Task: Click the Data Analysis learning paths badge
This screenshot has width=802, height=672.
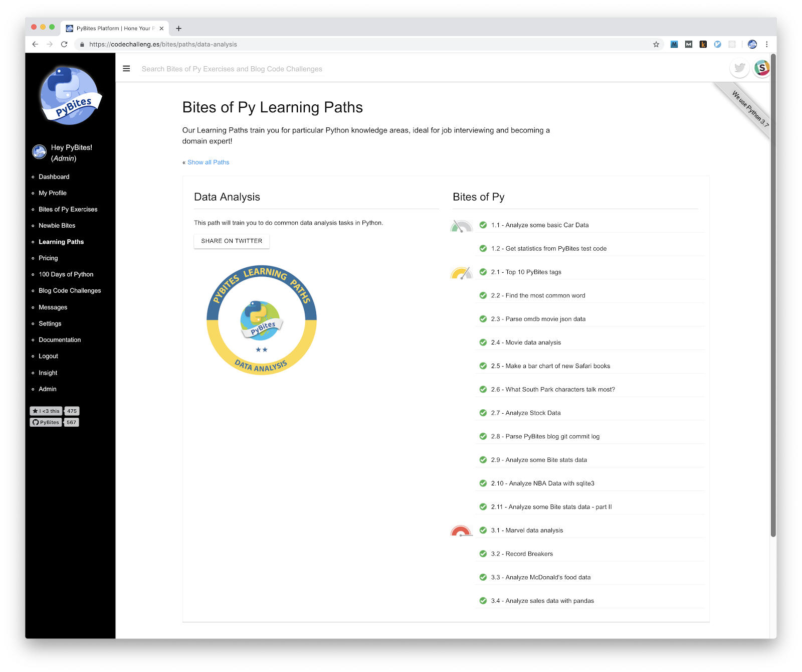Action: tap(262, 320)
